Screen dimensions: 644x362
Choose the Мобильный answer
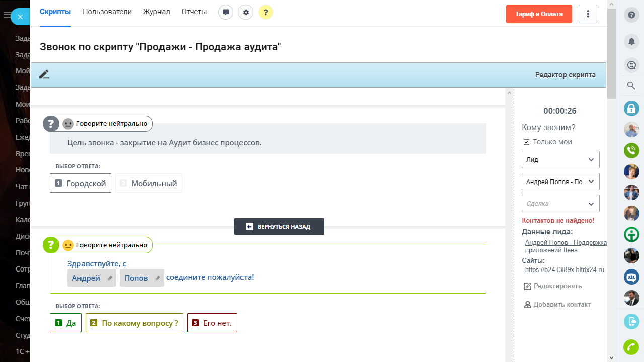click(x=148, y=183)
